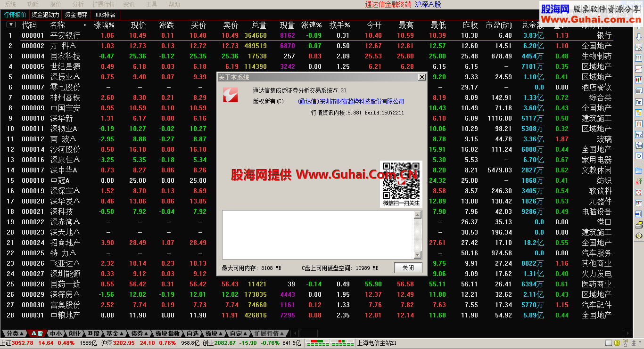Click the dialog text box scroll-down arrow
Image resolution: width=644 pixels, height=349 pixels.
pos(418,255)
